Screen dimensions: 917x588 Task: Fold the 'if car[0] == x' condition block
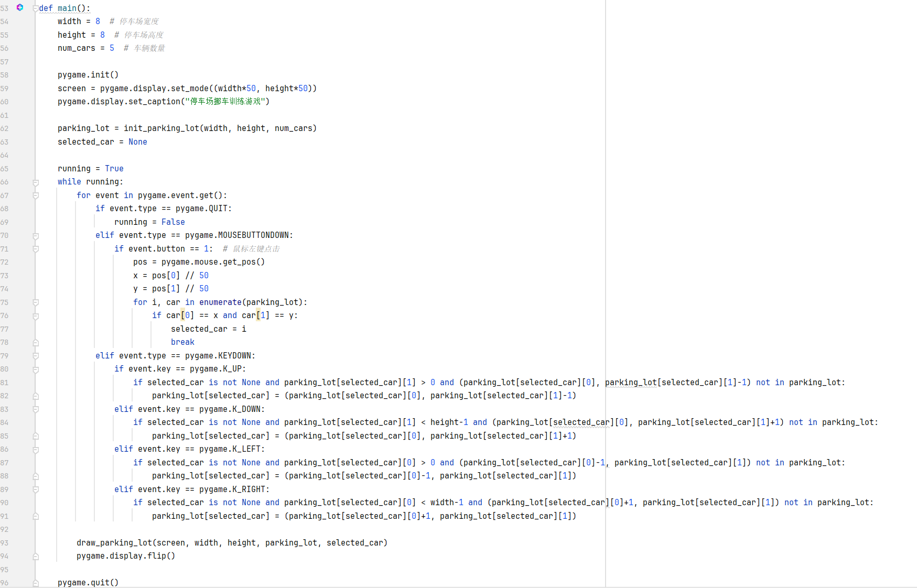[36, 316]
